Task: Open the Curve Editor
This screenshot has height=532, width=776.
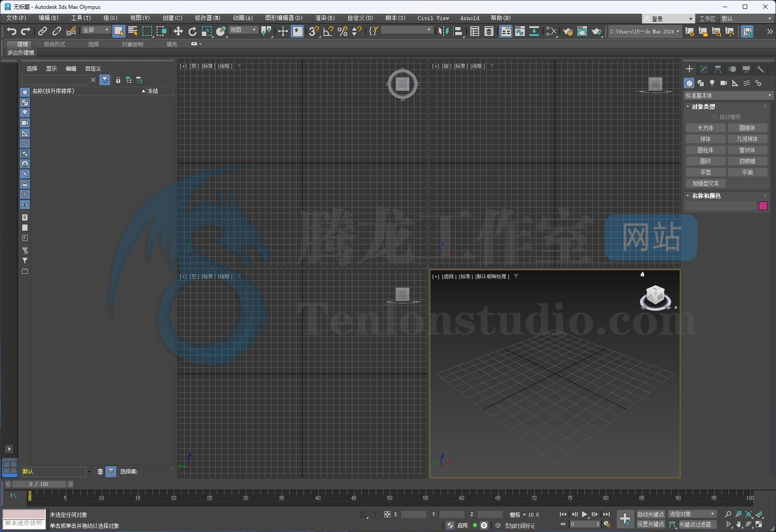Action: click(520, 31)
